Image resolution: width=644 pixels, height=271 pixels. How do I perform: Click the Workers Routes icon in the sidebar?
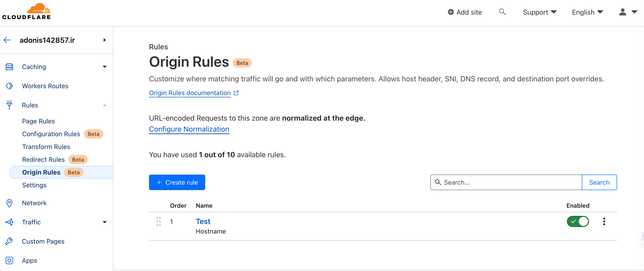coord(9,86)
